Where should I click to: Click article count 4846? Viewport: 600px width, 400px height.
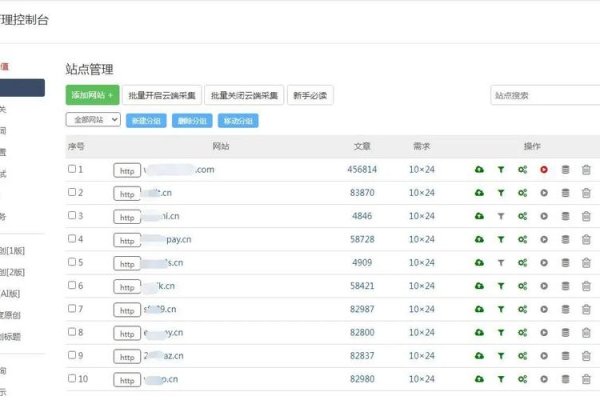coord(362,216)
